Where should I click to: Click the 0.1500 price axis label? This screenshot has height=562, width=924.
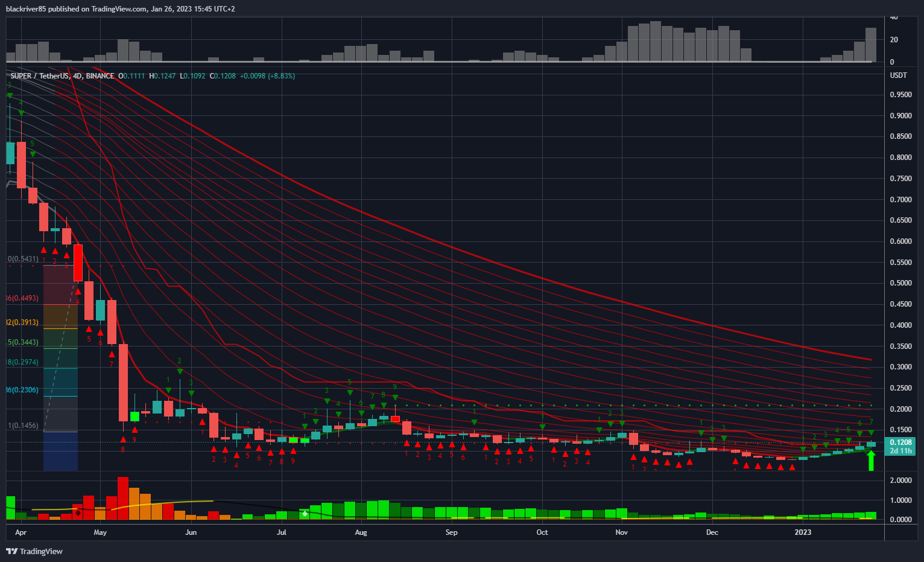[x=901, y=430]
